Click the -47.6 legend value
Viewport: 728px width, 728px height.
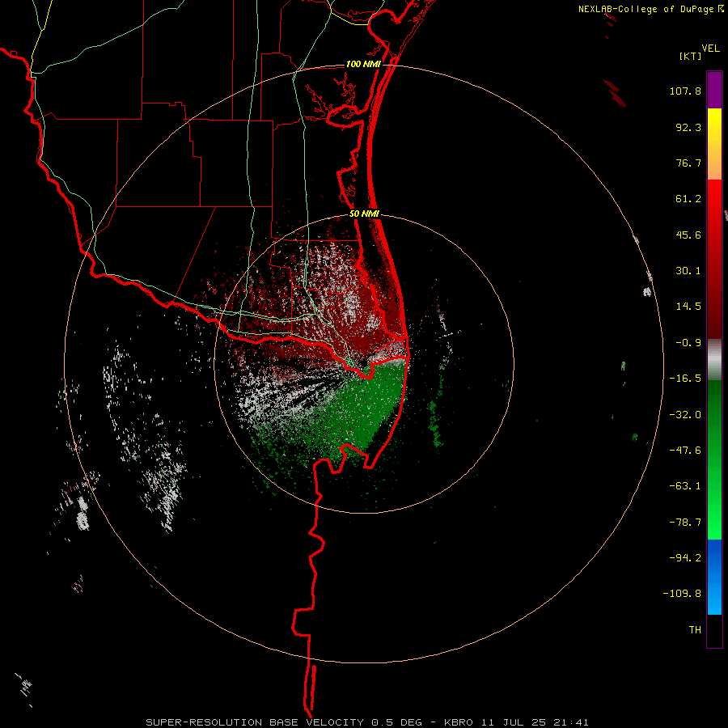(685, 451)
